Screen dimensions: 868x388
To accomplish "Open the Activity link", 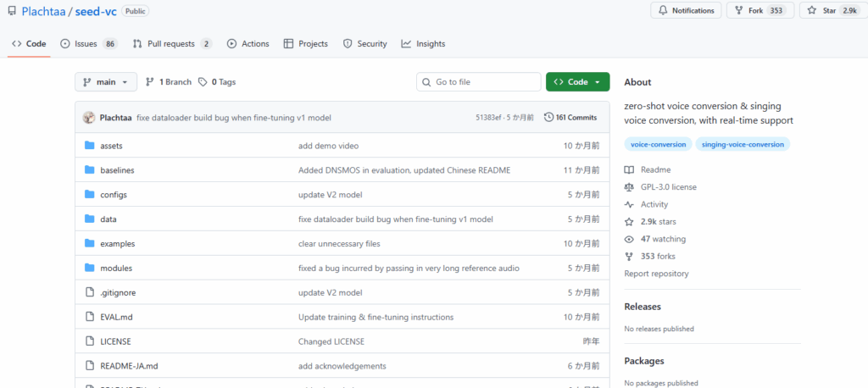I will point(646,204).
